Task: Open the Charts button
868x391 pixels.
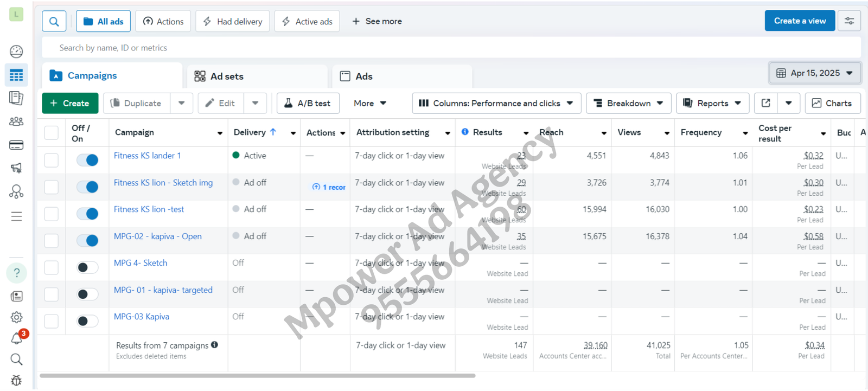Action: tap(833, 103)
